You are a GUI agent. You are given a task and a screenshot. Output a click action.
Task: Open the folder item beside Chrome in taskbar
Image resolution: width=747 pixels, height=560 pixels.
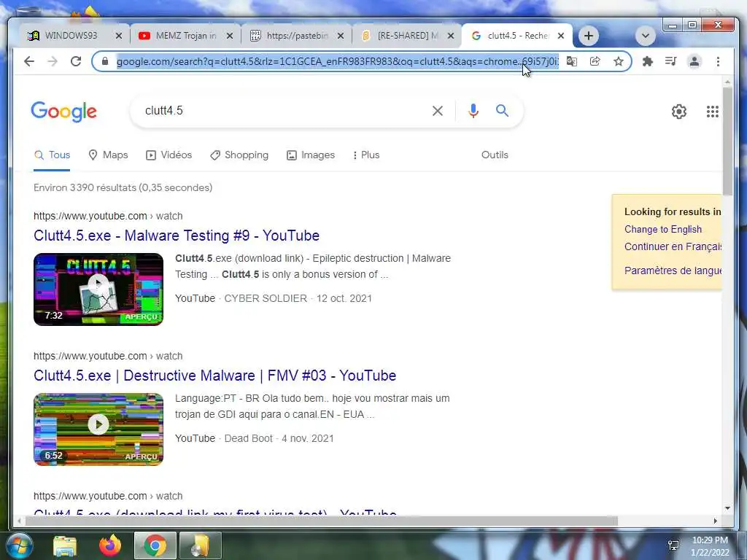point(201,545)
